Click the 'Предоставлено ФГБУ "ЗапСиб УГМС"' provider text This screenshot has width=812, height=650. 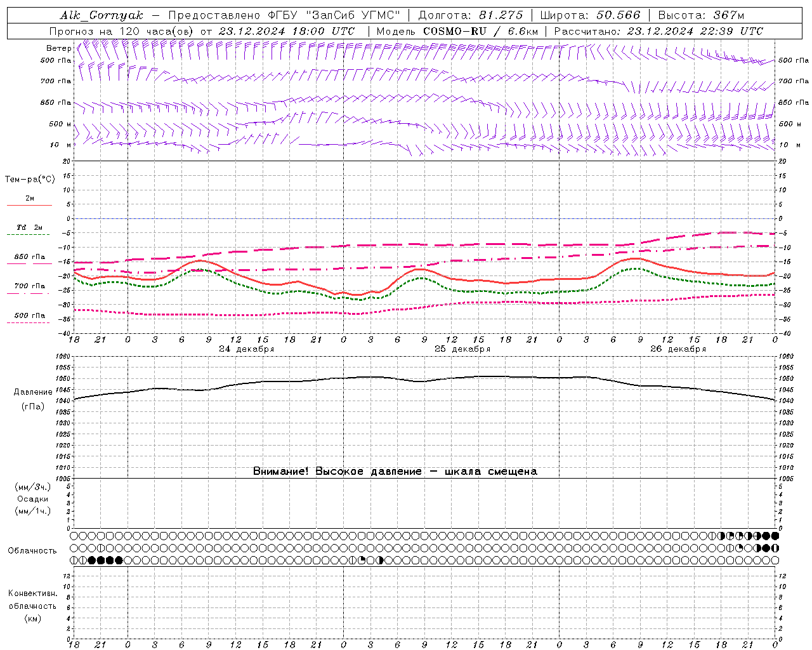(x=284, y=15)
